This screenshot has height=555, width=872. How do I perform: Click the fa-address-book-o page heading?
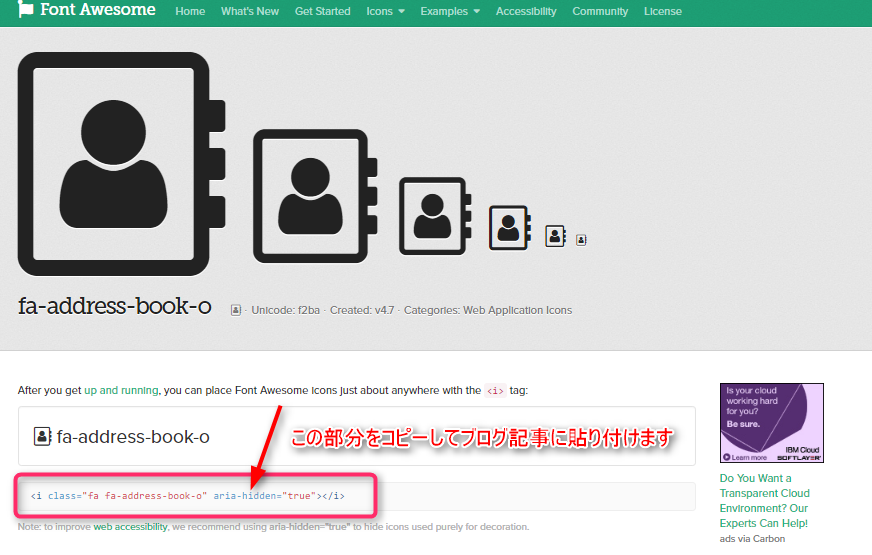pyautogui.click(x=115, y=306)
